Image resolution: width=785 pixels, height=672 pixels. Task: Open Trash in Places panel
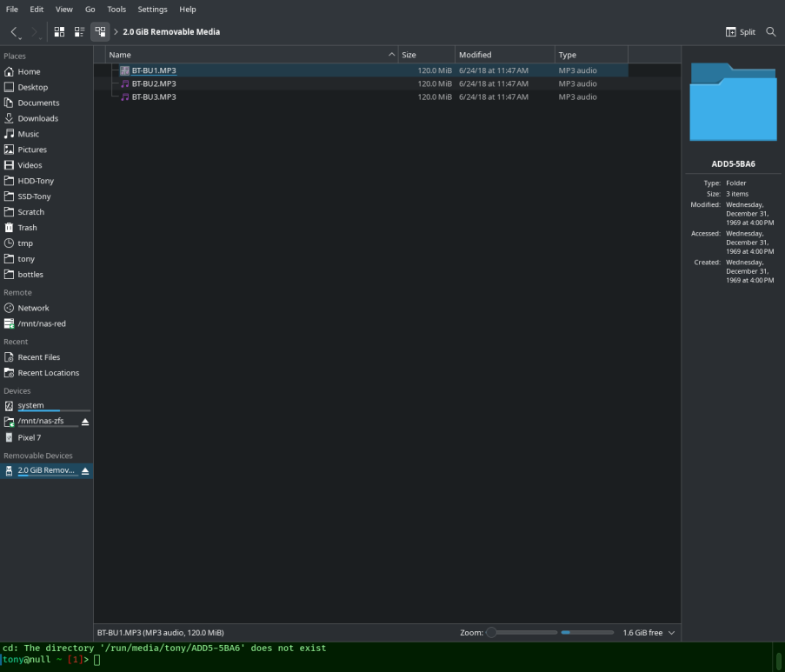pyautogui.click(x=27, y=228)
